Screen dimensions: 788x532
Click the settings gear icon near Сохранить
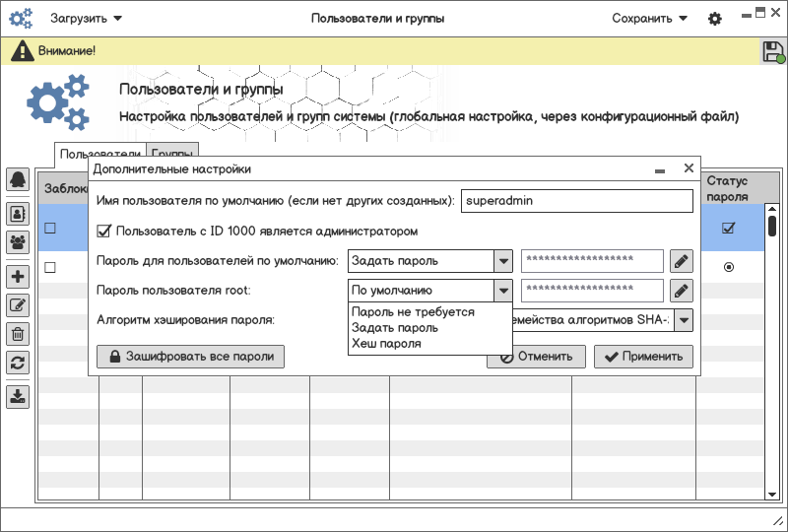click(715, 19)
